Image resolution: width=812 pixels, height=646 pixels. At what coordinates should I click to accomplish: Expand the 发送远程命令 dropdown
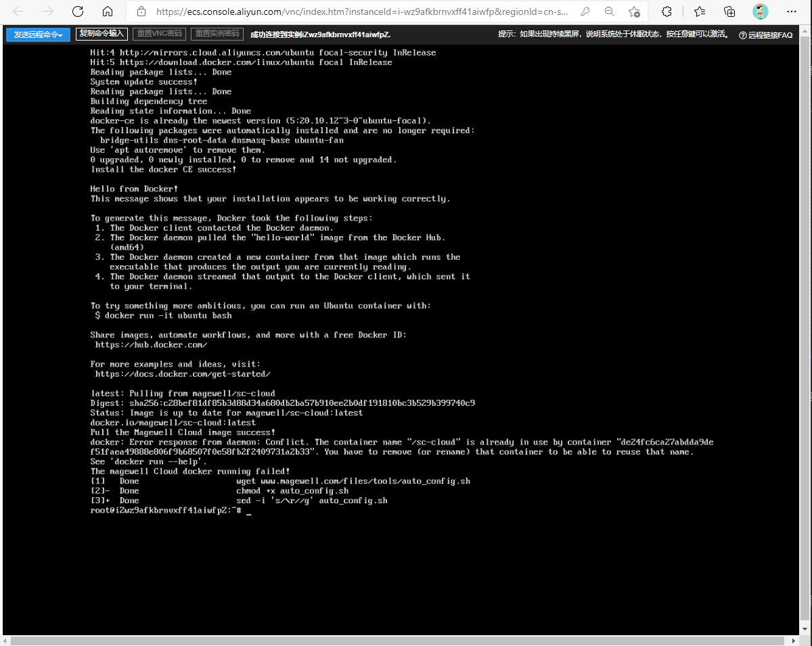coord(38,34)
